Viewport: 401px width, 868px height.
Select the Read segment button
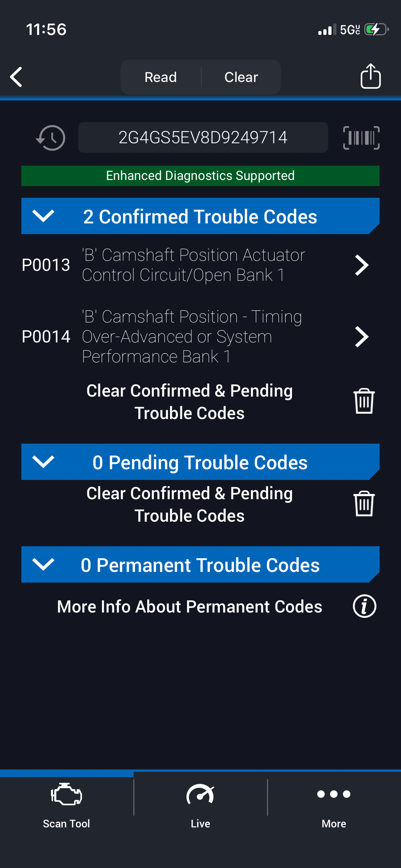(161, 77)
